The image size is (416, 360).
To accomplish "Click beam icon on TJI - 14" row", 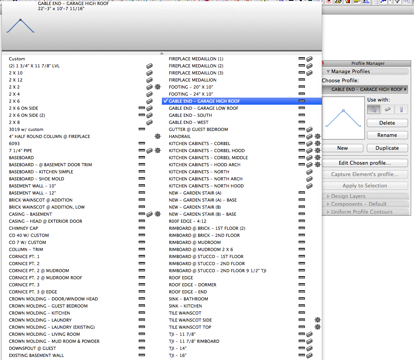I will point(309,348).
